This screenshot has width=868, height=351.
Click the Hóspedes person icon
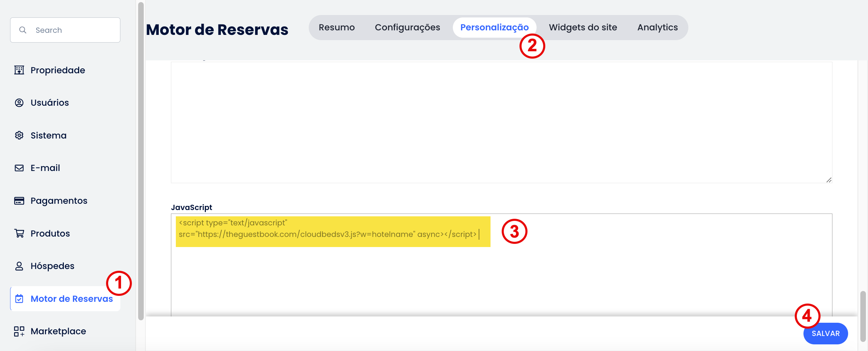(x=19, y=266)
